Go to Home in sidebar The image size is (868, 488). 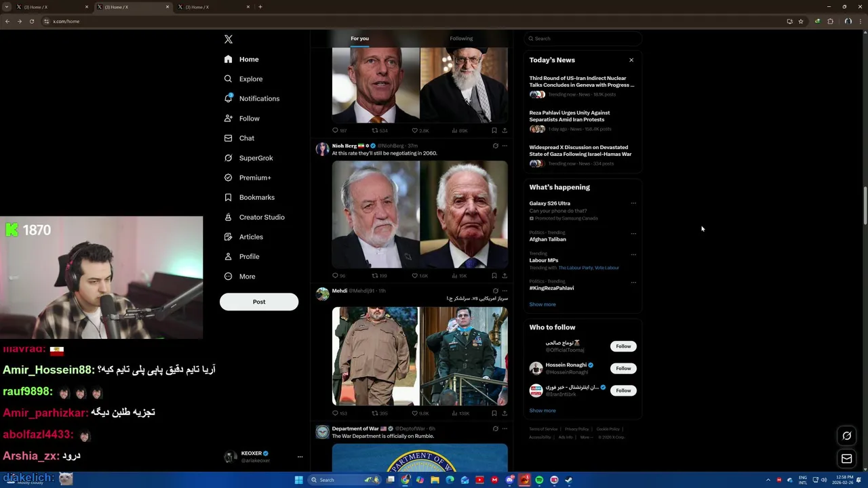pyautogui.click(x=241, y=59)
